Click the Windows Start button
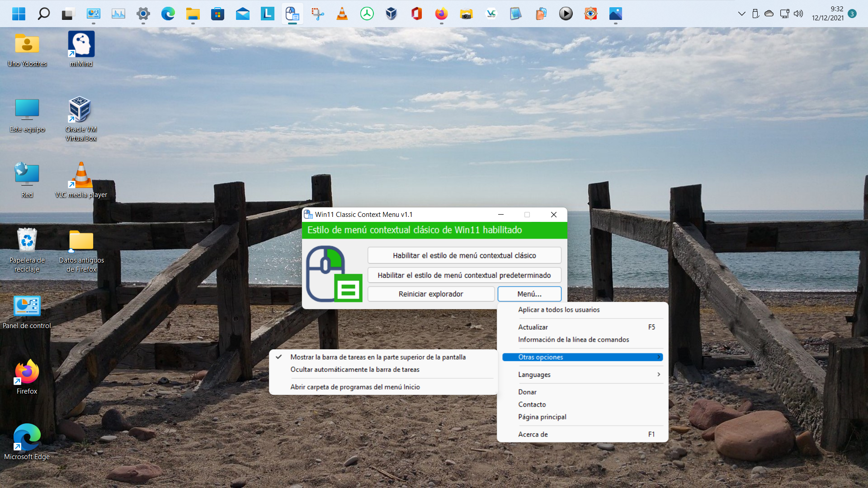This screenshot has height=488, width=868. [x=19, y=14]
